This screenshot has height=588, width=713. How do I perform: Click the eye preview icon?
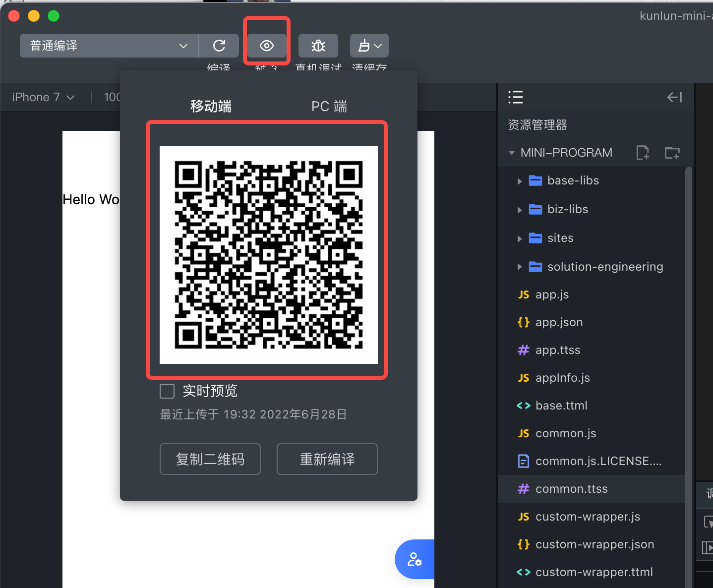(x=267, y=46)
